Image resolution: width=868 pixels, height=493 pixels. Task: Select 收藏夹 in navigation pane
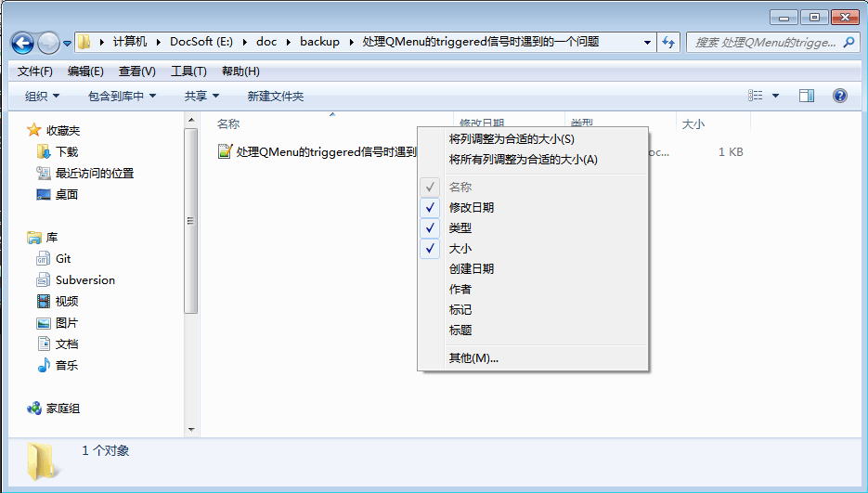pyautogui.click(x=62, y=131)
